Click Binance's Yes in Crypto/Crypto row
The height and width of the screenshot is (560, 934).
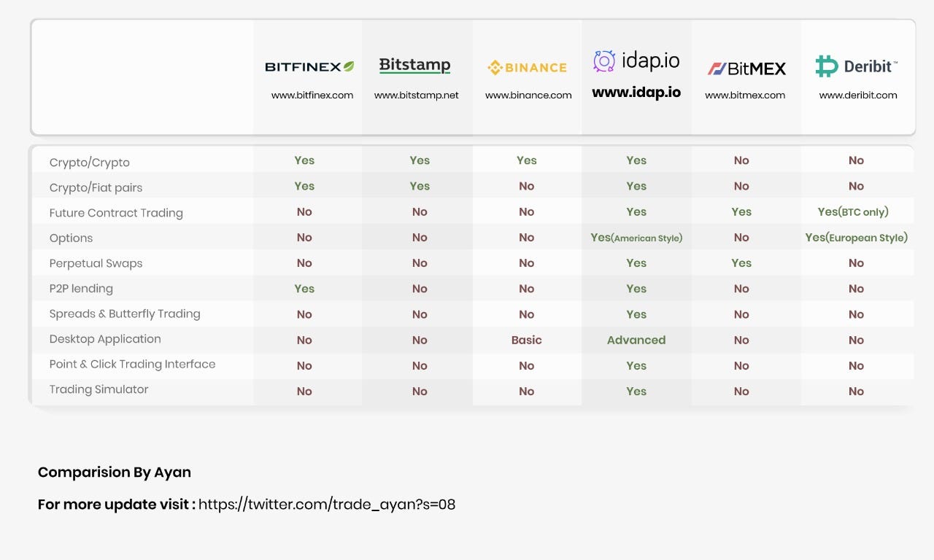527,160
